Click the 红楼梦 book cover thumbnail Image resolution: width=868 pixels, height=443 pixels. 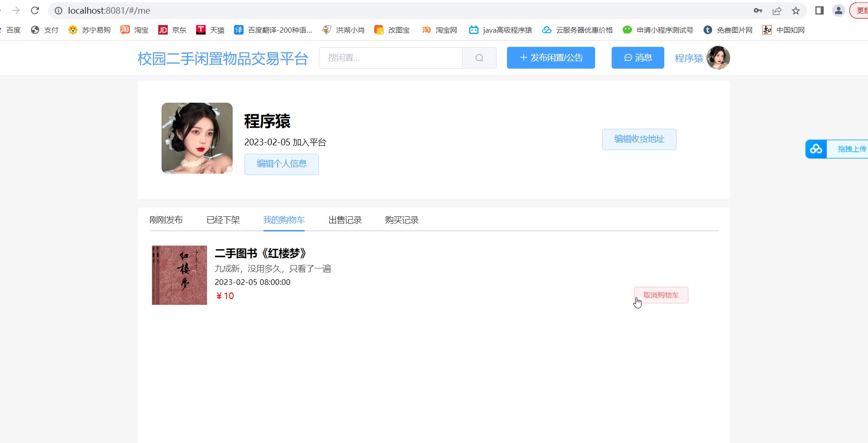tap(180, 275)
